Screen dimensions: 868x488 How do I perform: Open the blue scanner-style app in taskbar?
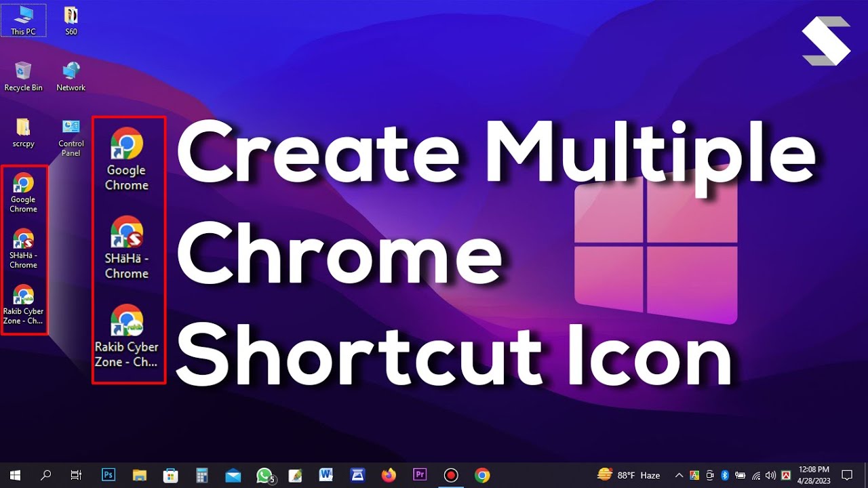(x=357, y=475)
